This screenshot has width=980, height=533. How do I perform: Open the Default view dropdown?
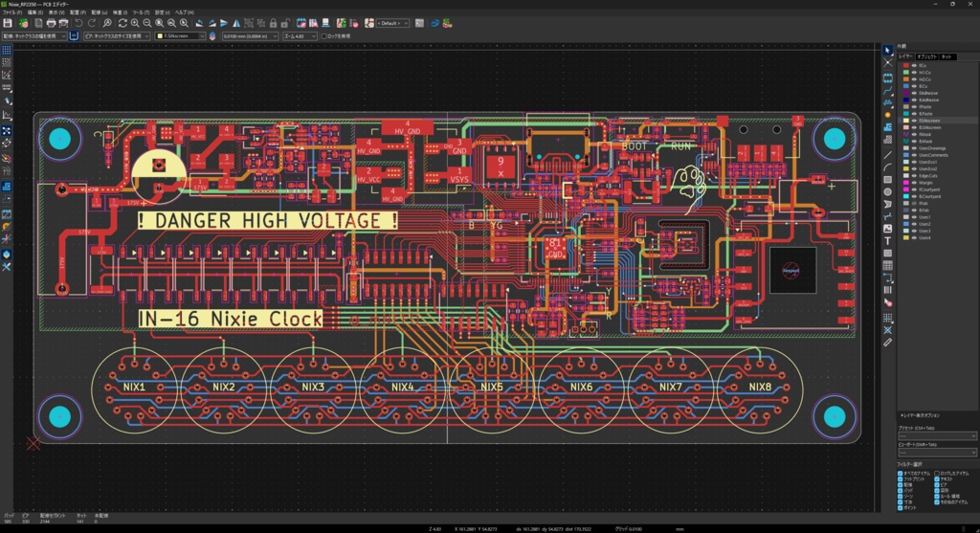coord(392,23)
